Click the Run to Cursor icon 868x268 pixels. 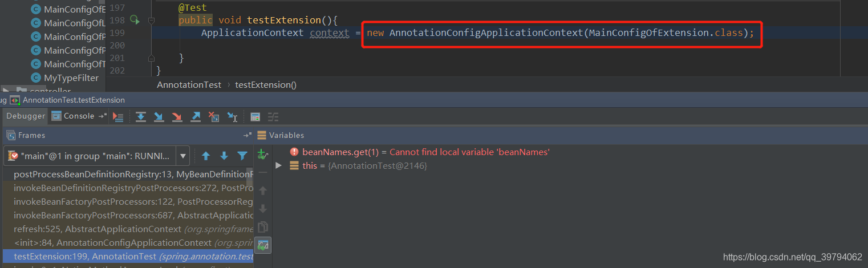point(232,116)
